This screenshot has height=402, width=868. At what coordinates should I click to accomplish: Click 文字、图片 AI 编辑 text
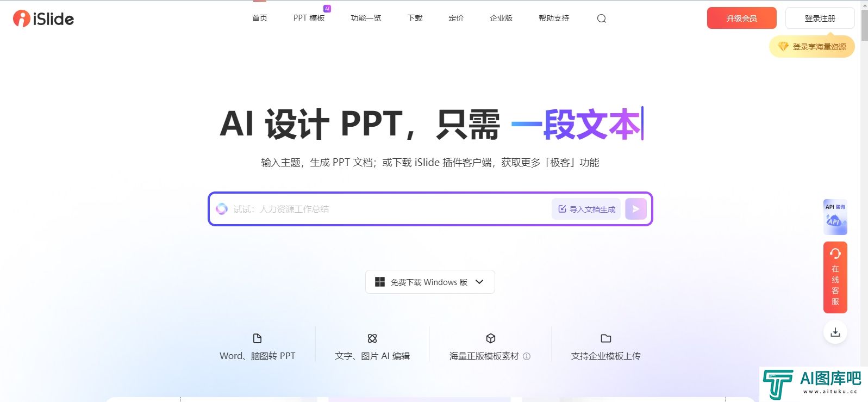click(x=372, y=356)
